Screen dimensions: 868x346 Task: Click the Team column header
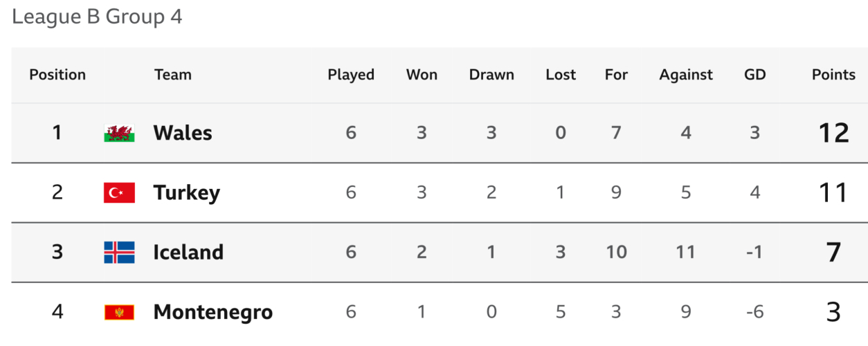click(x=172, y=75)
